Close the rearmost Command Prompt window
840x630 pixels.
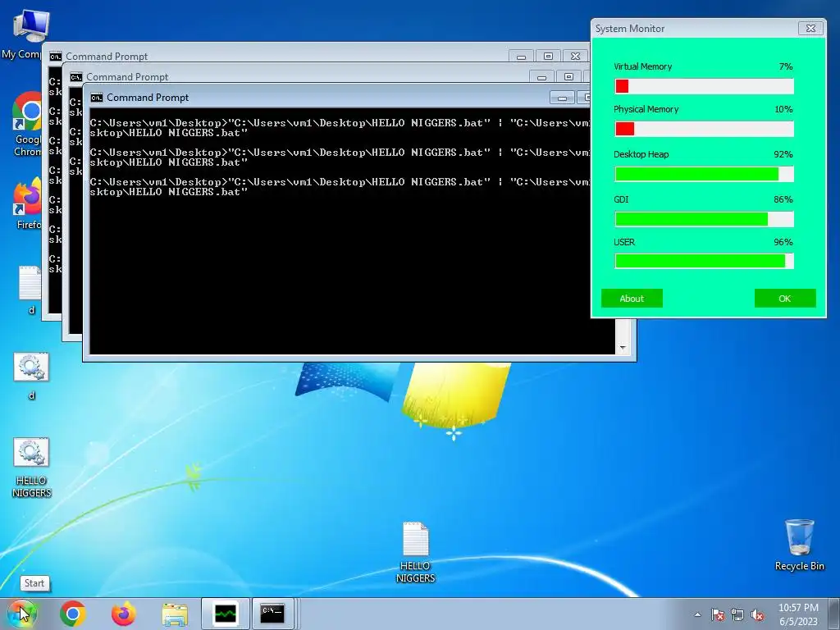(x=575, y=57)
